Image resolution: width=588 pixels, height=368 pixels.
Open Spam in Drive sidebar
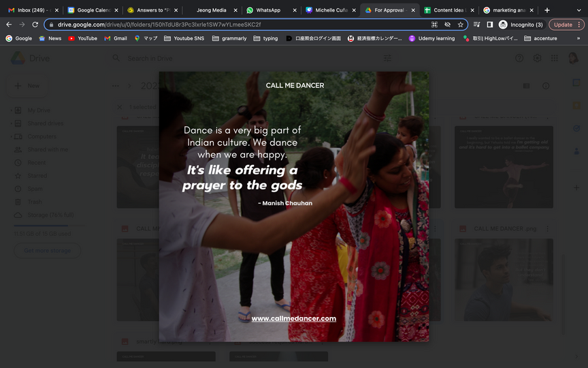pos(35,189)
